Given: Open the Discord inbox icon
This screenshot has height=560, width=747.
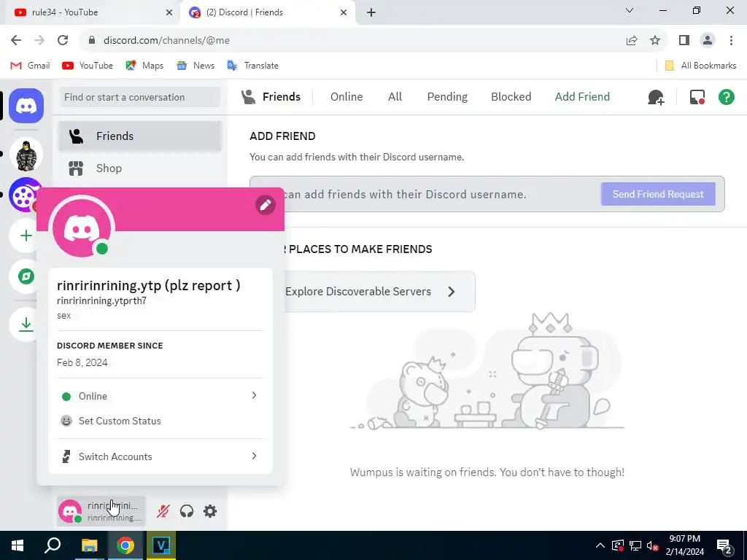Looking at the screenshot, I should click(697, 97).
